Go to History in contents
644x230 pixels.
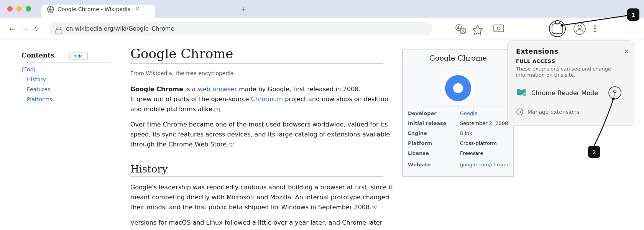coord(36,79)
